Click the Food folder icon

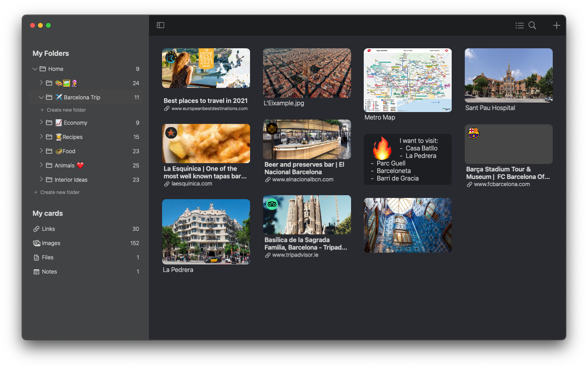[49, 151]
